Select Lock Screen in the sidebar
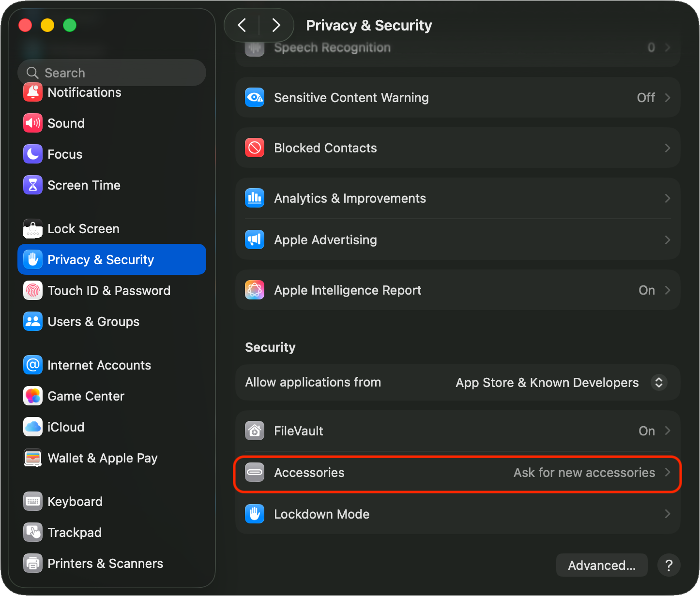This screenshot has height=596, width=700. point(83,229)
